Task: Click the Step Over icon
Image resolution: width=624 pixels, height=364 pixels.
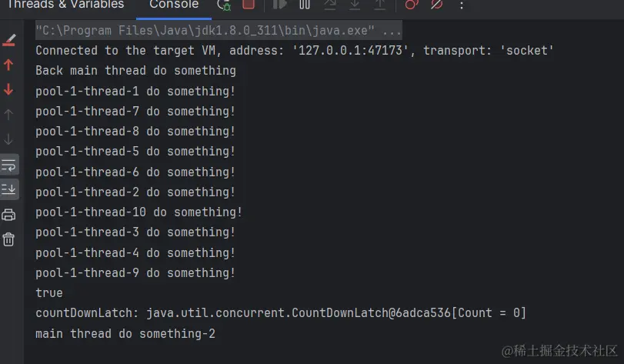Action: (x=330, y=5)
